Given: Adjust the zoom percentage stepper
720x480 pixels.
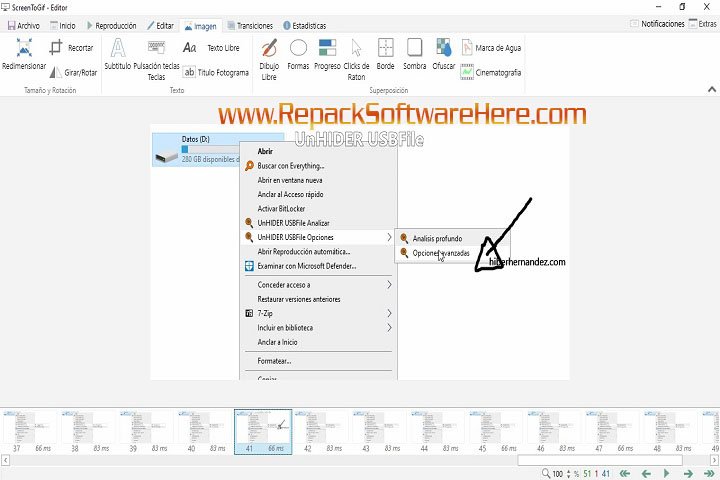Looking at the screenshot, I should [569, 474].
